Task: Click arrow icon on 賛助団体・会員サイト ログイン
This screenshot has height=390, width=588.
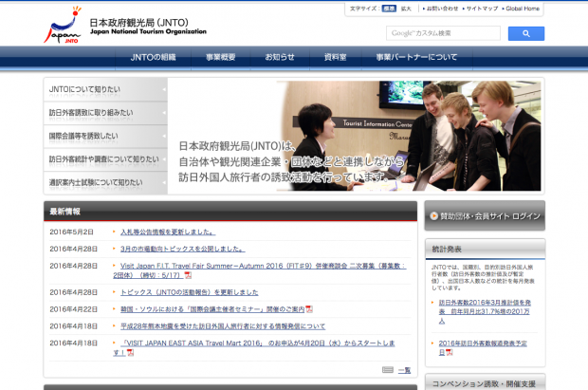Action: click(x=433, y=215)
